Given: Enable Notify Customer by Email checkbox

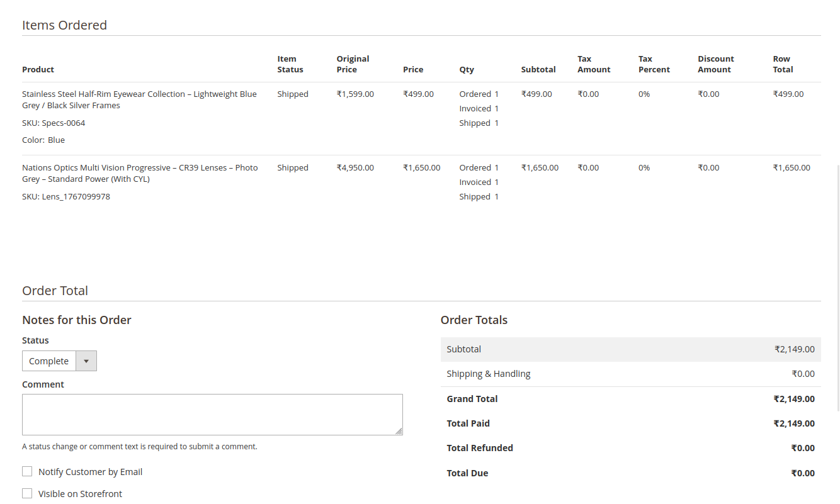Looking at the screenshot, I should point(27,471).
